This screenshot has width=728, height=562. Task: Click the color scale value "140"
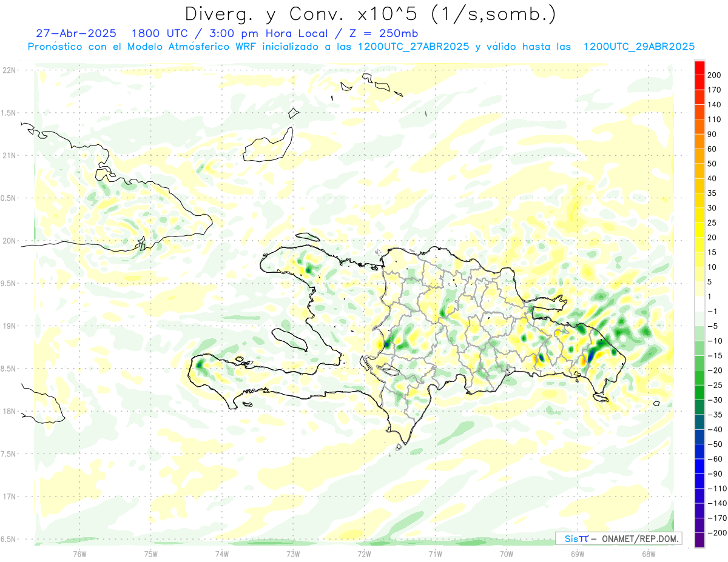click(x=714, y=105)
